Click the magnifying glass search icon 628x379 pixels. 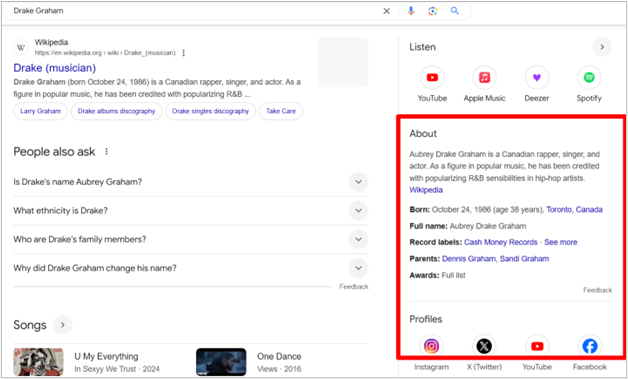455,11
